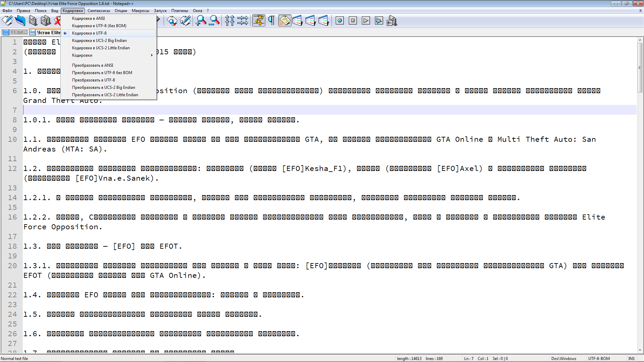Choose Преобразовать в UCS-2 Big Endian
This screenshot has height=362, width=644.
109,87
